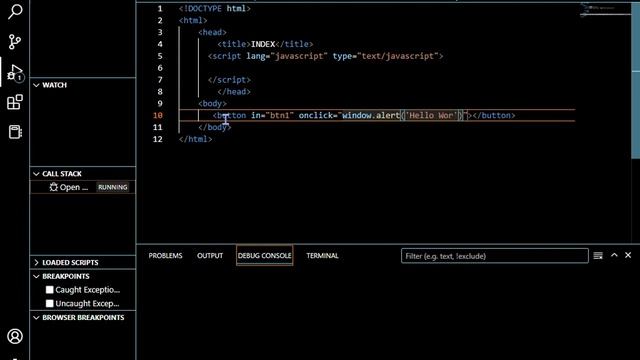The height and width of the screenshot is (360, 640).
Task: Click the <!DOCTYPE html> line
Action: 215,9
